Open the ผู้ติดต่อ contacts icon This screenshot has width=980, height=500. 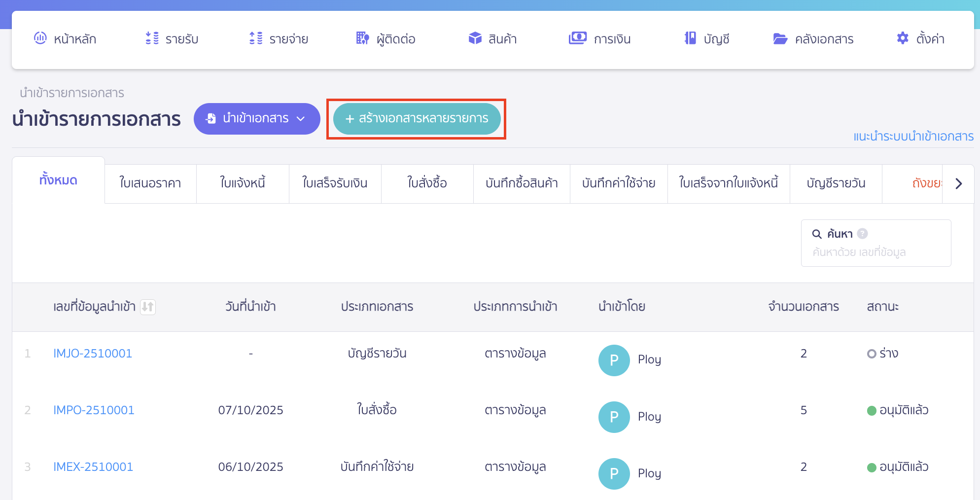click(361, 38)
